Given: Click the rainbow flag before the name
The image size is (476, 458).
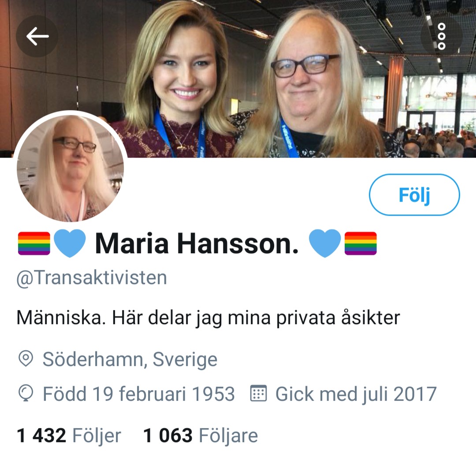Looking at the screenshot, I should coord(34,243).
